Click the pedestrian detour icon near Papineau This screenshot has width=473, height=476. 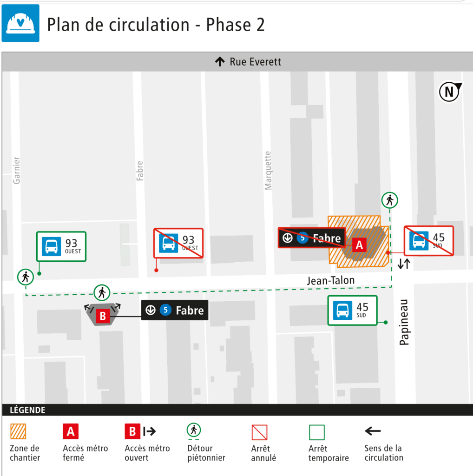[x=389, y=200]
